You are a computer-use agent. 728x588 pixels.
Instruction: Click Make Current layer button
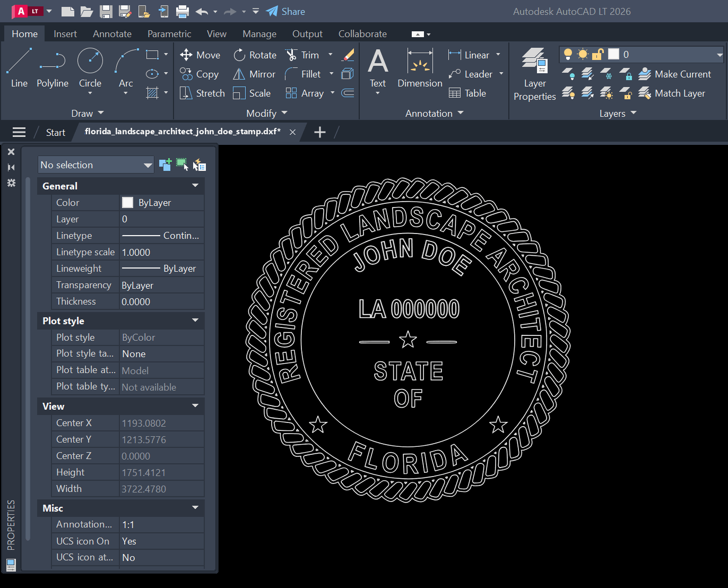674,74
